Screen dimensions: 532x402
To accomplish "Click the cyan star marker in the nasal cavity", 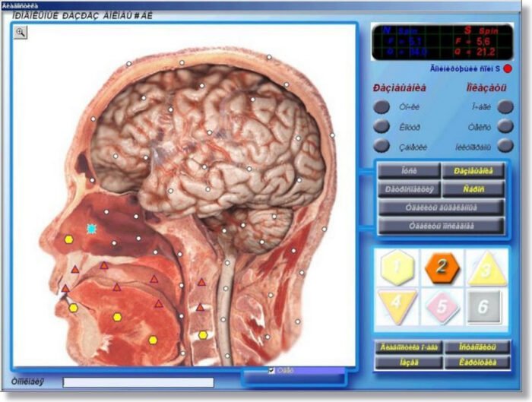I will [x=91, y=229].
